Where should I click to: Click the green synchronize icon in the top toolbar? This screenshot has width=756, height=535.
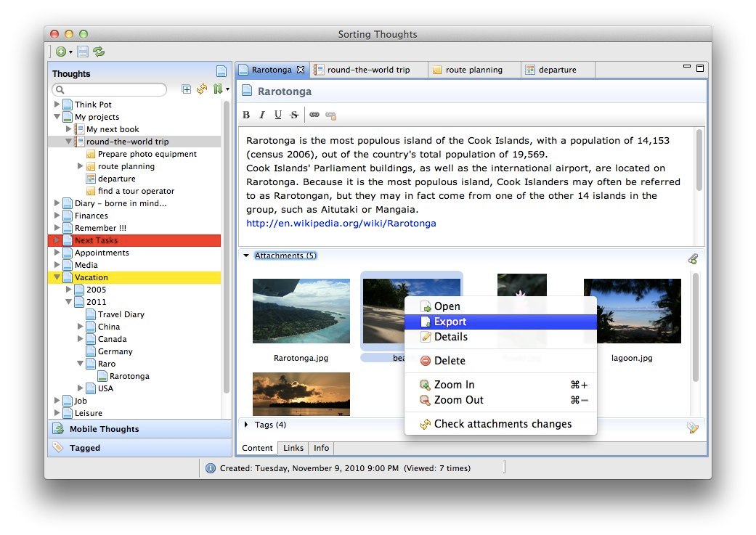[x=99, y=52]
